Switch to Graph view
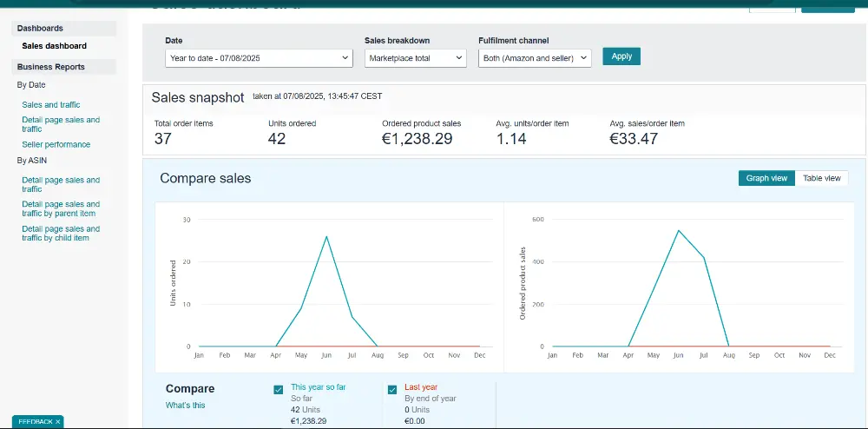 click(x=766, y=178)
